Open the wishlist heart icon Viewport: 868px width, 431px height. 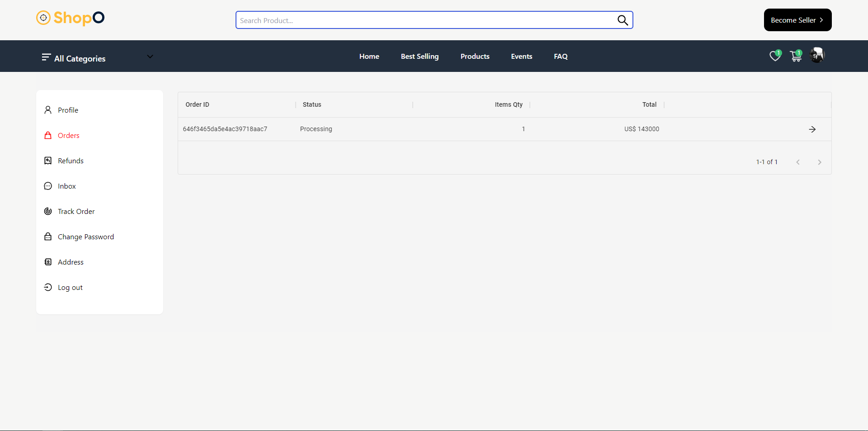coord(775,56)
